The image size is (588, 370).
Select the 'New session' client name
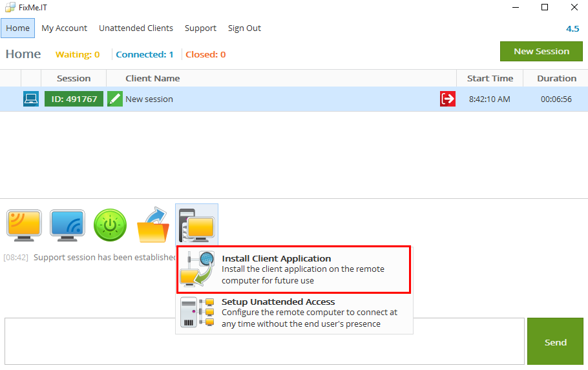[149, 99]
